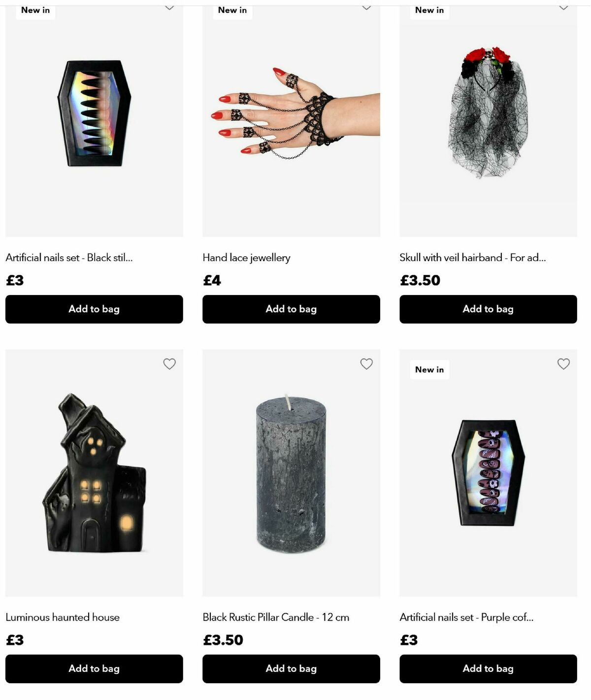Favorite the Luminous haunted house with heart icon
This screenshot has width=591, height=700.
click(x=169, y=364)
